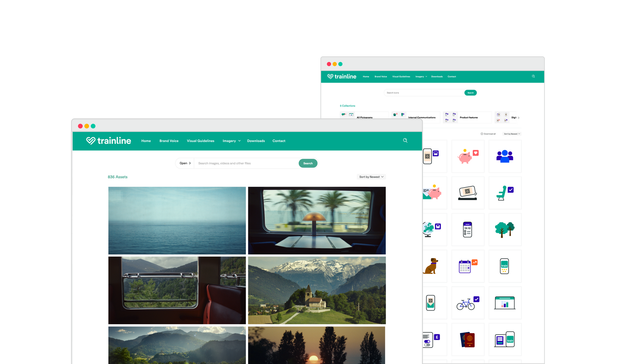Click the 'Search icons' field in back window
Viewport: 627px width, 364px height.
[424, 93]
